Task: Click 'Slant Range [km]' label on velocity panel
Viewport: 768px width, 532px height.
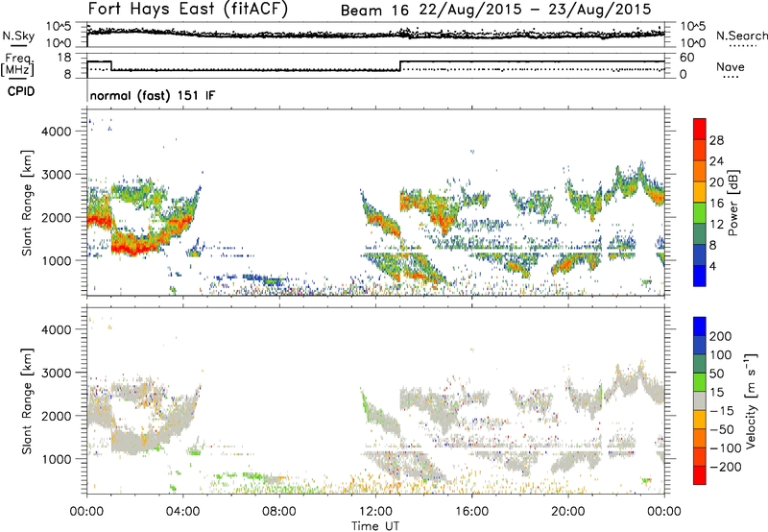Action: [x=27, y=401]
